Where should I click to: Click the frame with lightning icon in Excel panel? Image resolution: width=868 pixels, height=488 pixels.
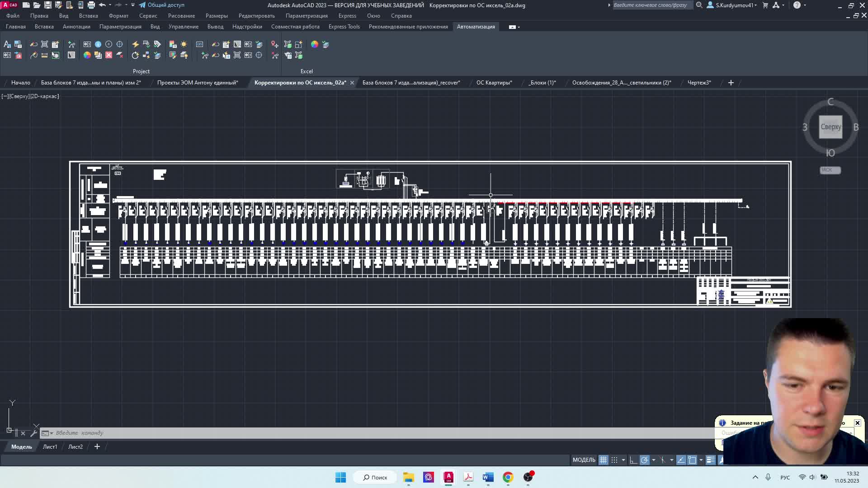pos(299,44)
